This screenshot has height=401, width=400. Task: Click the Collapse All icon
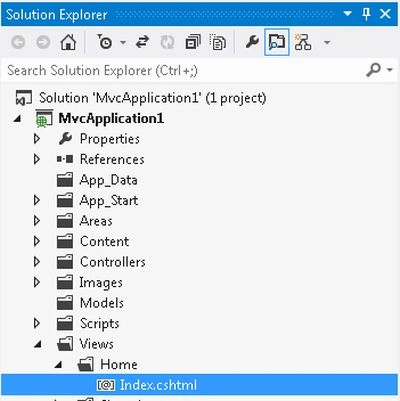coord(193,42)
